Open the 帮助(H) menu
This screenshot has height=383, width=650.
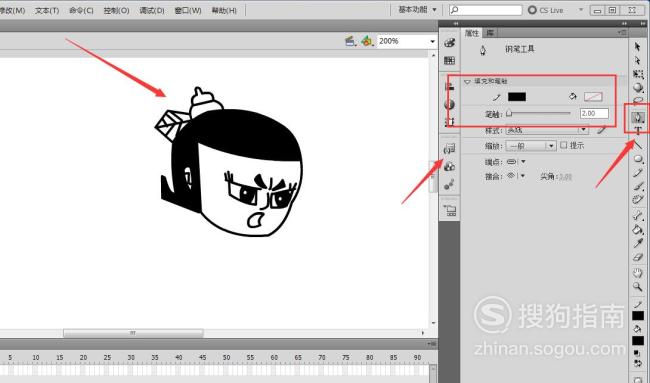click(224, 10)
